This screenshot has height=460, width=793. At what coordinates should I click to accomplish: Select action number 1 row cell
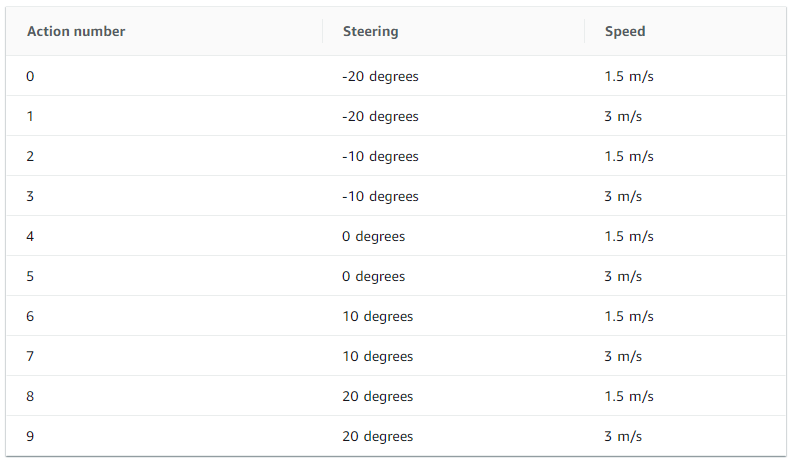30,116
